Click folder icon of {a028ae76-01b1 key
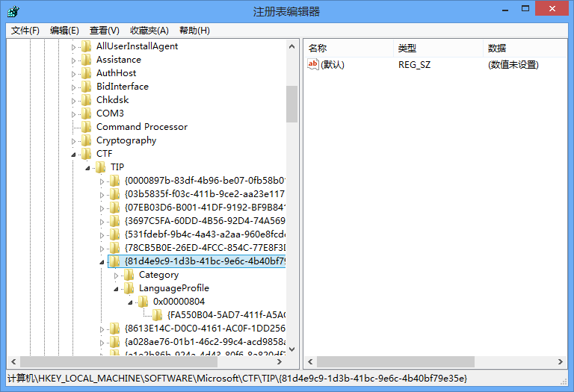The height and width of the screenshot is (392, 574). coord(115,342)
